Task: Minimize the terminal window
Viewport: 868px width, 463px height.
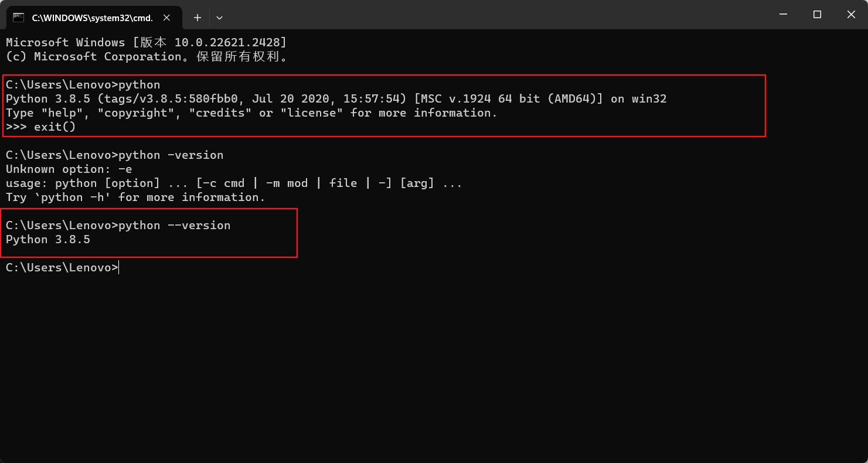Action: tap(784, 15)
